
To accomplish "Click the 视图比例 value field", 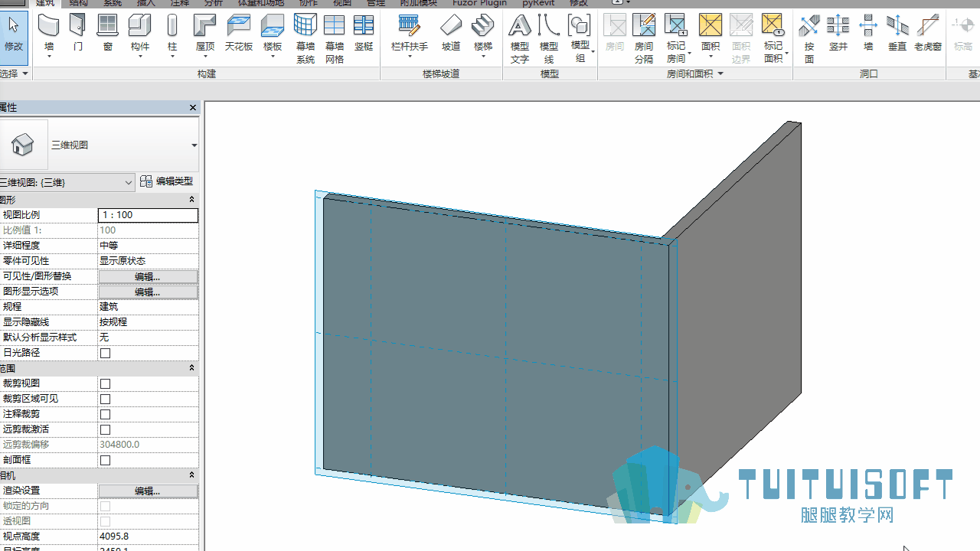I will click(148, 215).
